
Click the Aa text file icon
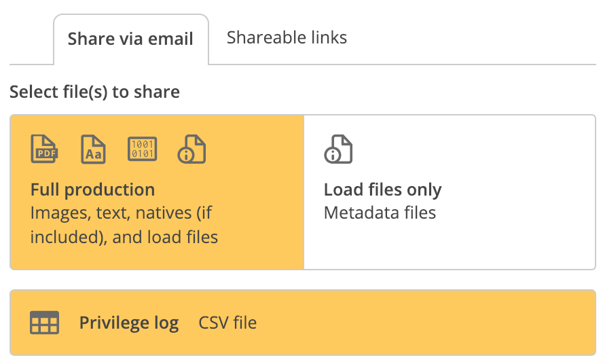(93, 149)
